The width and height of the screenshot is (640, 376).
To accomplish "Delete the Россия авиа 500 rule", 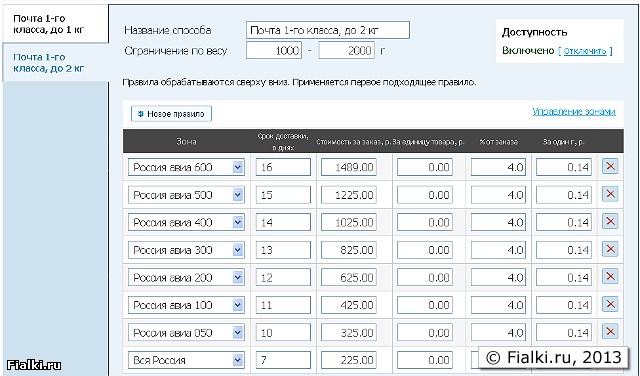I will [x=610, y=194].
